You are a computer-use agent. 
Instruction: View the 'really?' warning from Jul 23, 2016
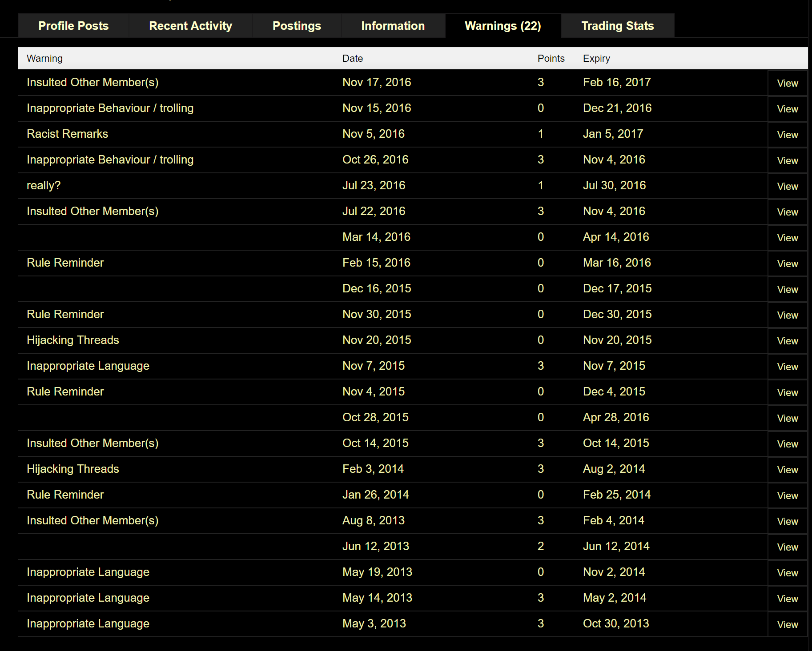click(788, 186)
